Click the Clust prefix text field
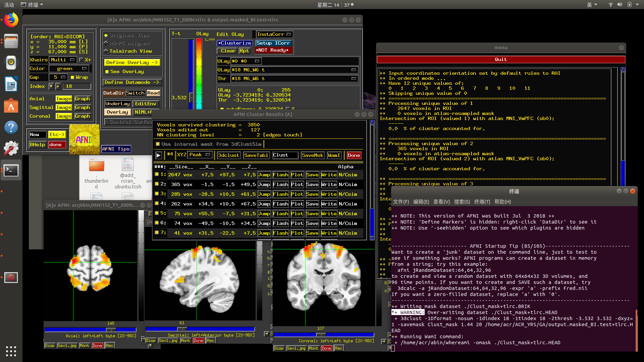 [x=285, y=155]
